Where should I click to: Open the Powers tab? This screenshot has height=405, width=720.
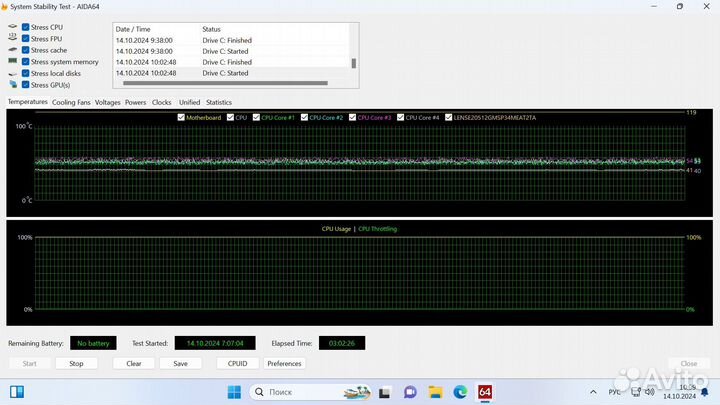135,102
